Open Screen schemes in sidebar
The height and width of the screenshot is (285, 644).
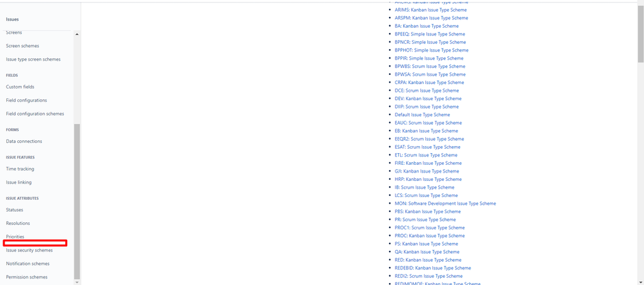coord(23,46)
